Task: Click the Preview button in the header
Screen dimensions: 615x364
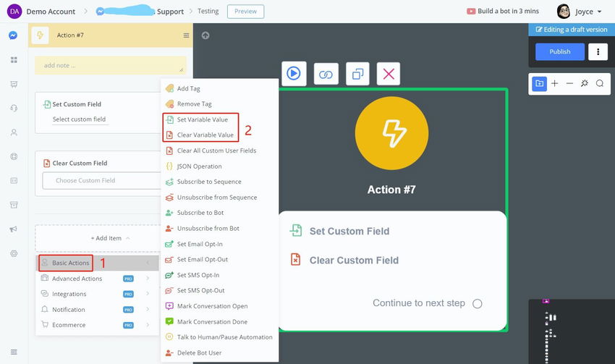Action: pos(245,12)
